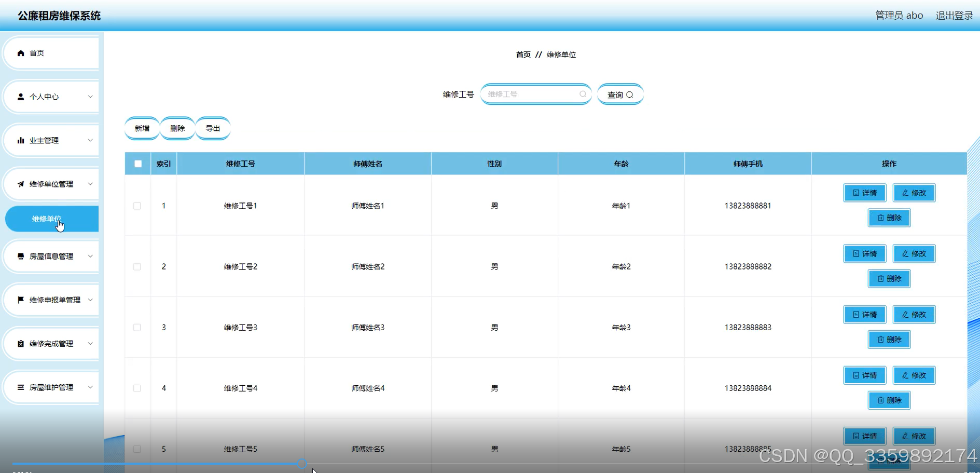Check the checkbox for row 1
Screen dimensions: 980x473
point(137,206)
